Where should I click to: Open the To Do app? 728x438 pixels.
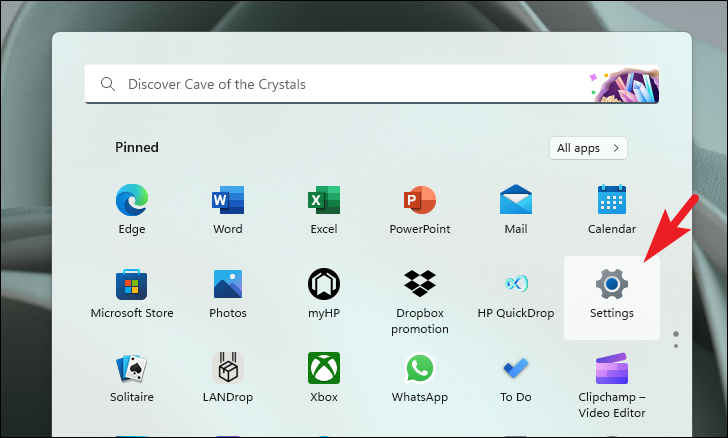pyautogui.click(x=516, y=368)
